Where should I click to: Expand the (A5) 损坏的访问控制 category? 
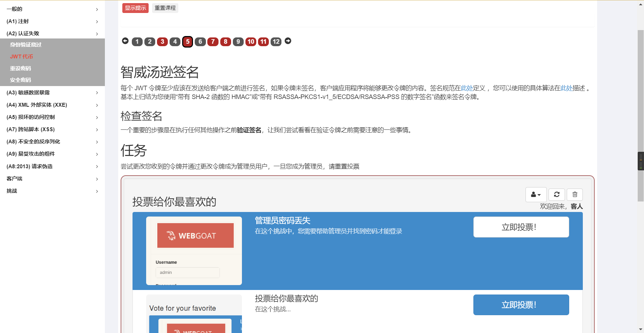[x=52, y=117]
